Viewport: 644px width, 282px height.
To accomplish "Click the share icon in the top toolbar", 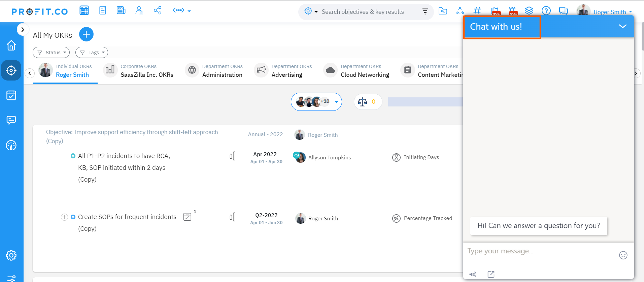I will pyautogui.click(x=158, y=10).
